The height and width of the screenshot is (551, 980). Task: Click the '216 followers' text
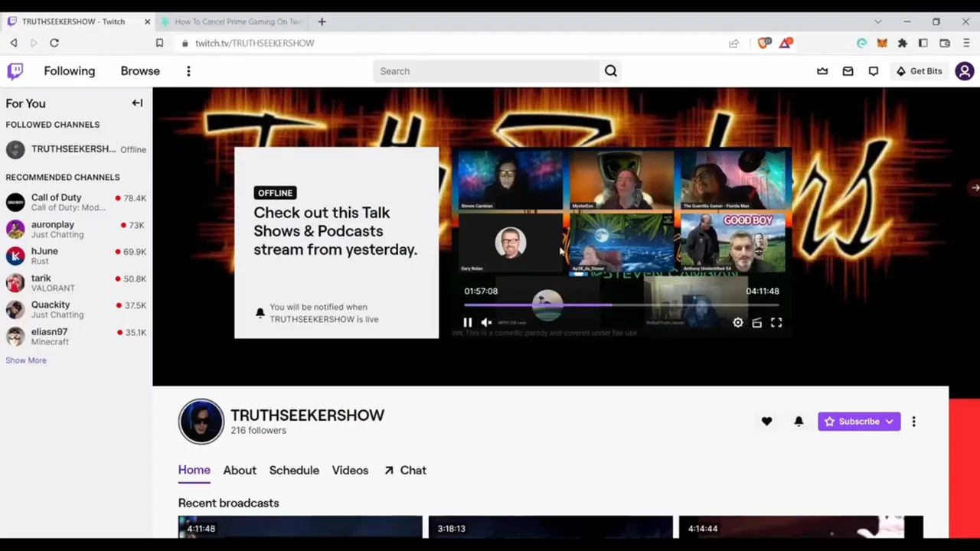[258, 431]
